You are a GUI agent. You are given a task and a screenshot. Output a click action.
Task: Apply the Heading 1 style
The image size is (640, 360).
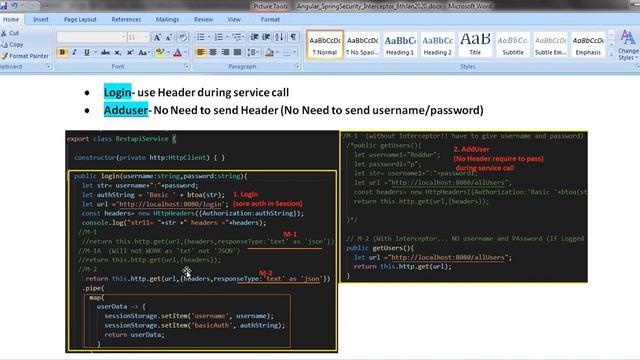point(400,44)
